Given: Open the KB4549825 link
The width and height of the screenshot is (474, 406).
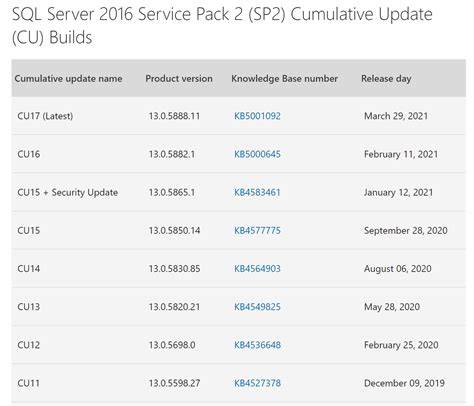Looking at the screenshot, I should 257,307.
